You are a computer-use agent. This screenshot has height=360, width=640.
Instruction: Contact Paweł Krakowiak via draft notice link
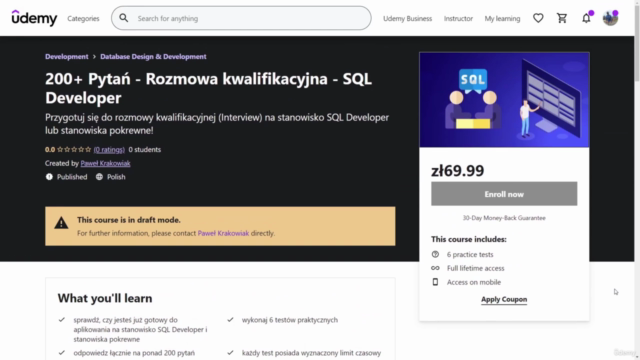(x=223, y=233)
